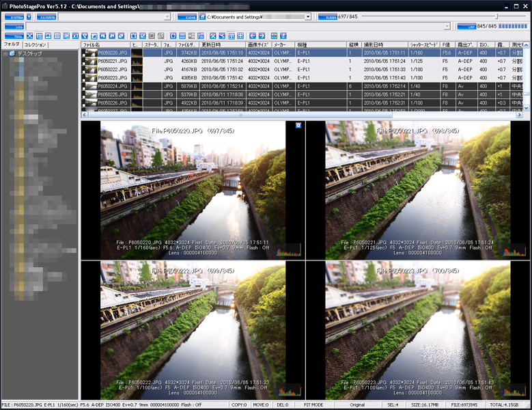Click the crossed-arrows icon beside the TOOL button
Image resolution: width=532 pixels, height=410 pixels.
[x=30, y=36]
